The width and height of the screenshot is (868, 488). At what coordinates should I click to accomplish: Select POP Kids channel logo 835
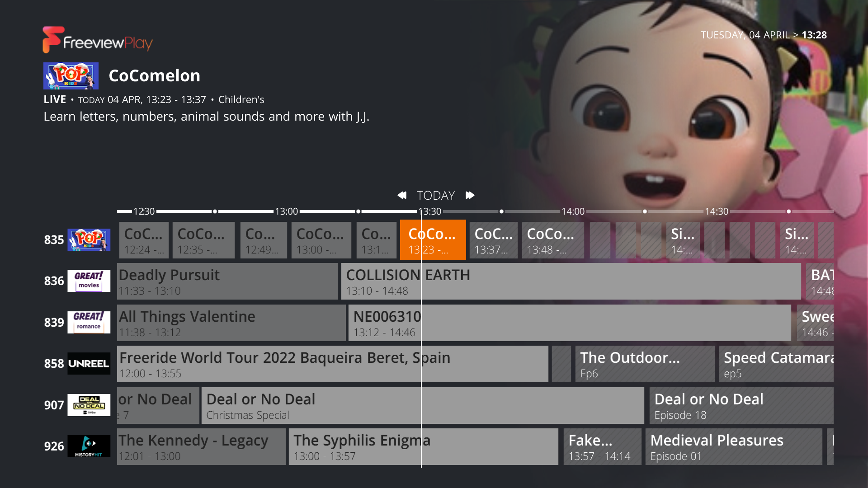pyautogui.click(x=89, y=239)
